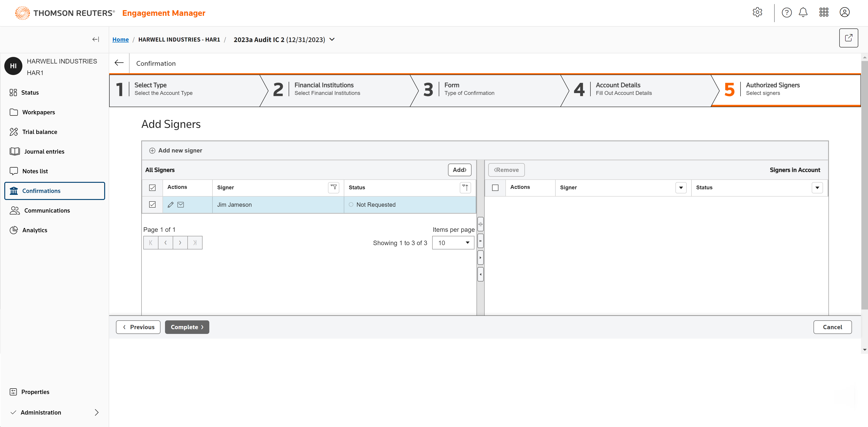Screen dimensions: 868x427
Task: Open Trial balance in the sidebar
Action: [39, 132]
